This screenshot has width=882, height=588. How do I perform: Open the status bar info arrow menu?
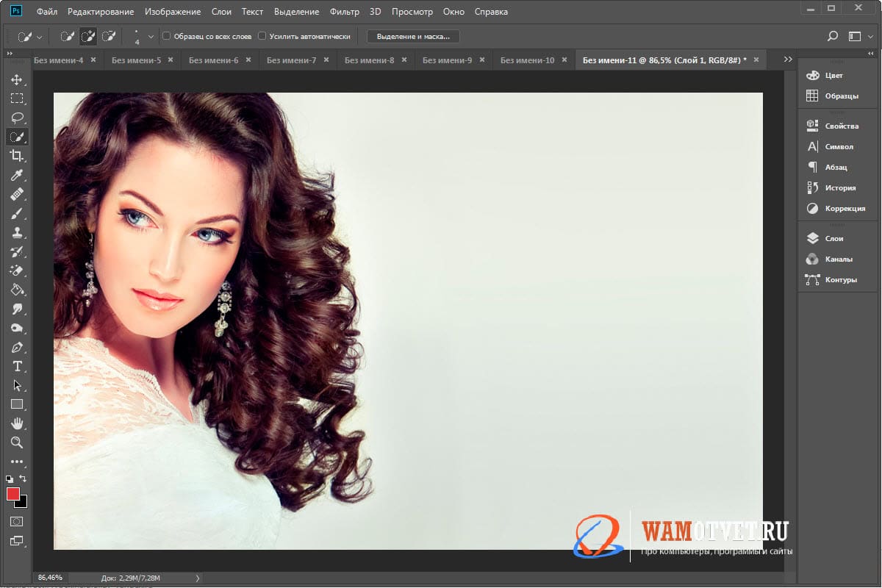pos(198,578)
